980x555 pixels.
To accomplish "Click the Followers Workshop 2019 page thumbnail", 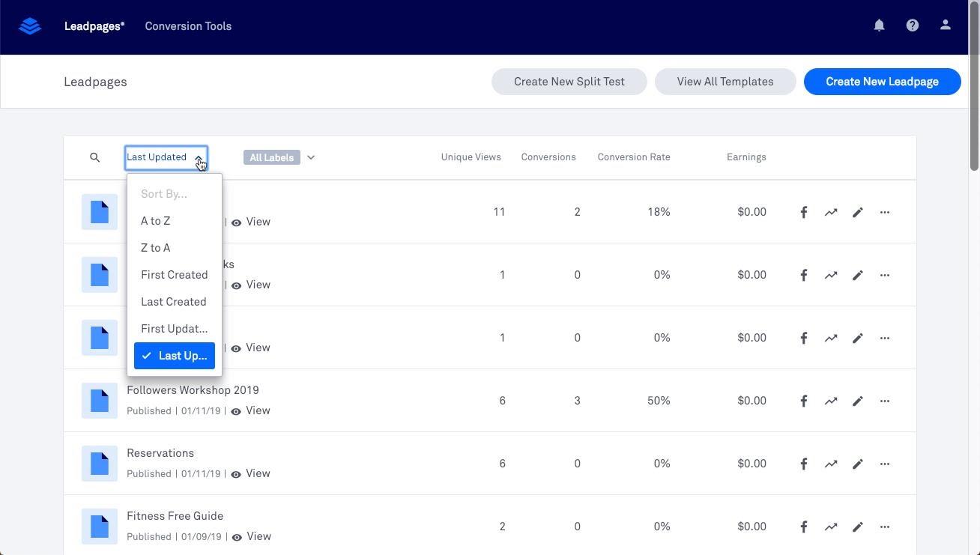I will pyautogui.click(x=100, y=401).
